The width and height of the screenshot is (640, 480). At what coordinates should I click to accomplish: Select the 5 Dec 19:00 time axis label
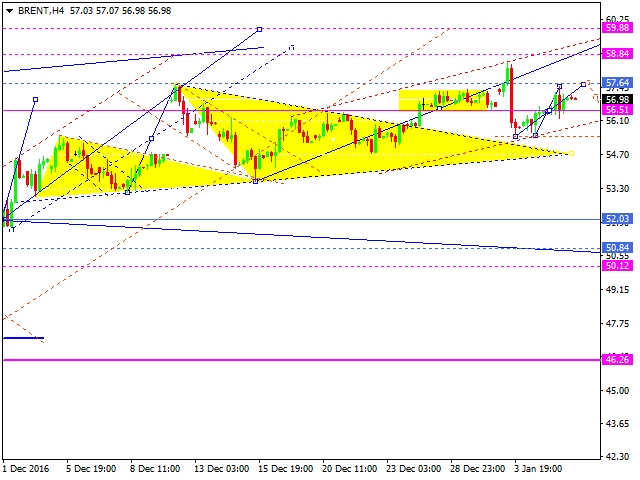(91, 469)
